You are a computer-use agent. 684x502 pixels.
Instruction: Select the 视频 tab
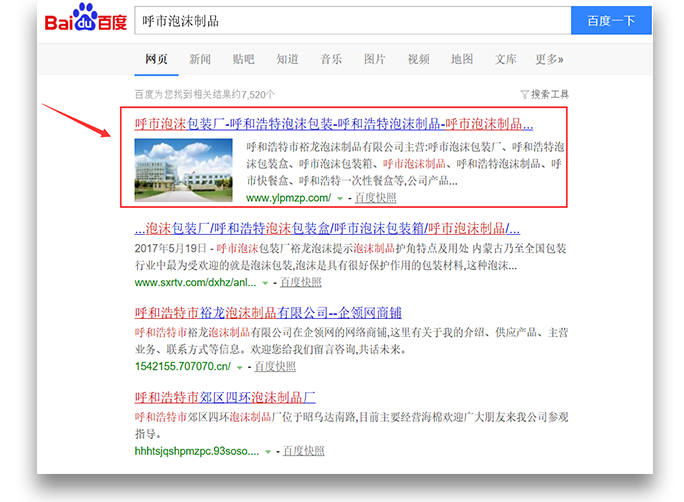coord(418,59)
